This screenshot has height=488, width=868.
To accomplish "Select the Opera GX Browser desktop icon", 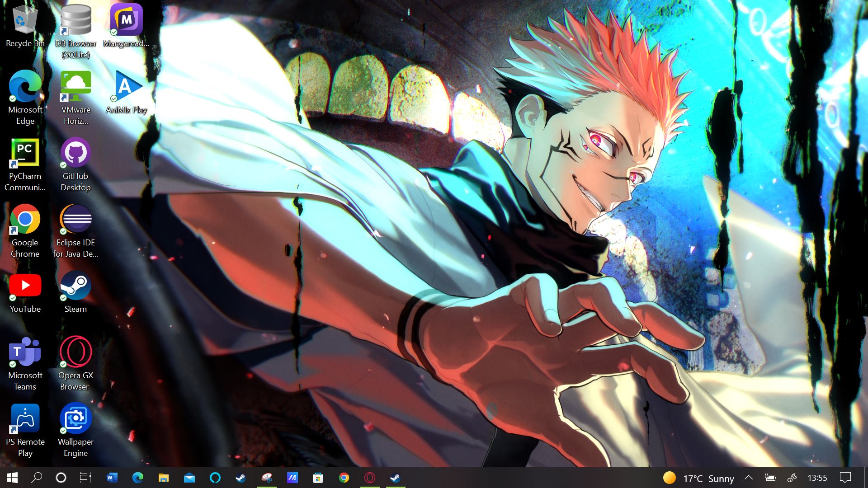I will coord(75,364).
